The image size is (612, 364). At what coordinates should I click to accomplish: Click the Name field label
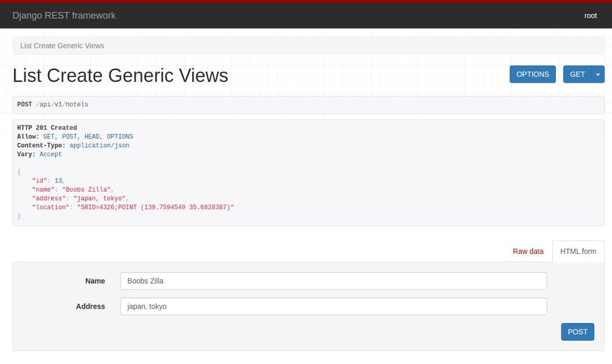coord(95,281)
